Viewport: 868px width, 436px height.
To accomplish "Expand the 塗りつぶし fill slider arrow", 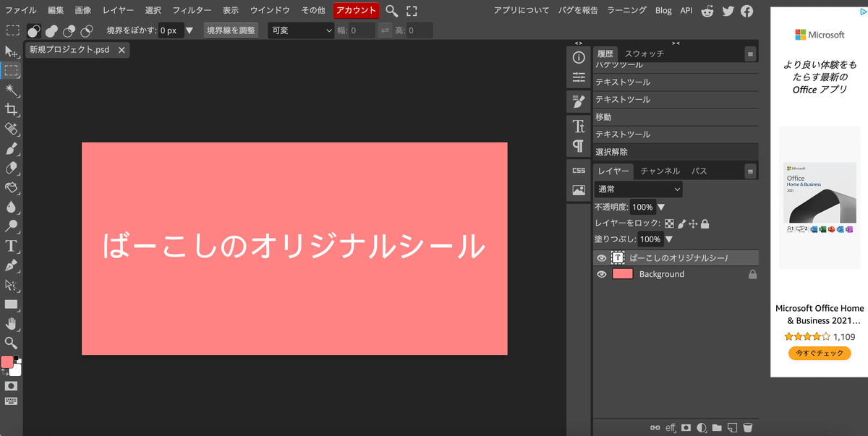I will (668, 239).
